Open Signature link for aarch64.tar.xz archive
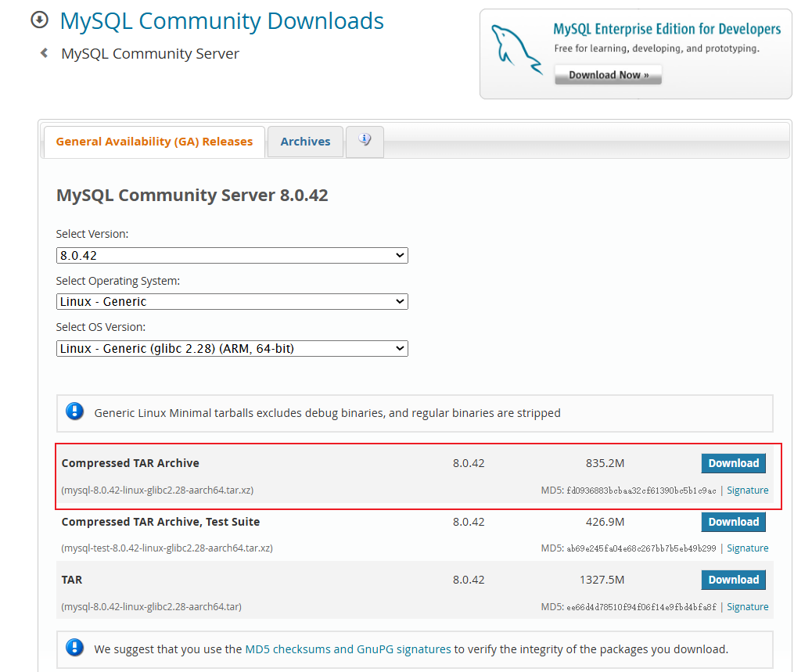Screen dimensions: 812x672 (x=747, y=490)
